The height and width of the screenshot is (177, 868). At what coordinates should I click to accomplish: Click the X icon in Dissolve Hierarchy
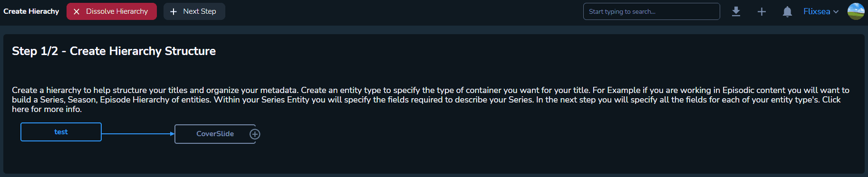point(77,11)
